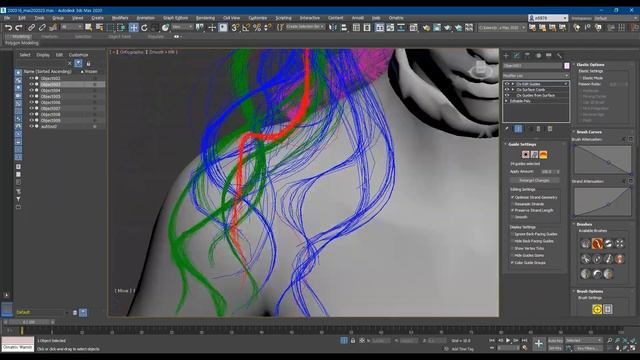
Task: Select the Unlink Selection icon
Action: point(42,28)
